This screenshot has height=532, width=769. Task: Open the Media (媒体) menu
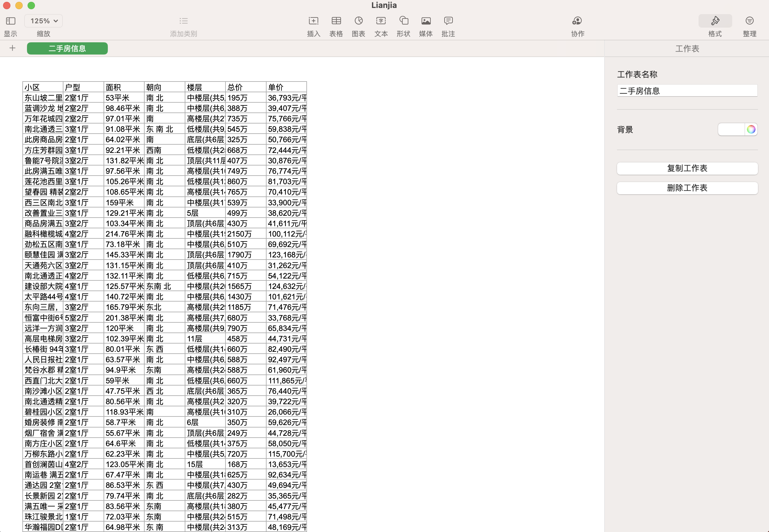pyautogui.click(x=426, y=21)
